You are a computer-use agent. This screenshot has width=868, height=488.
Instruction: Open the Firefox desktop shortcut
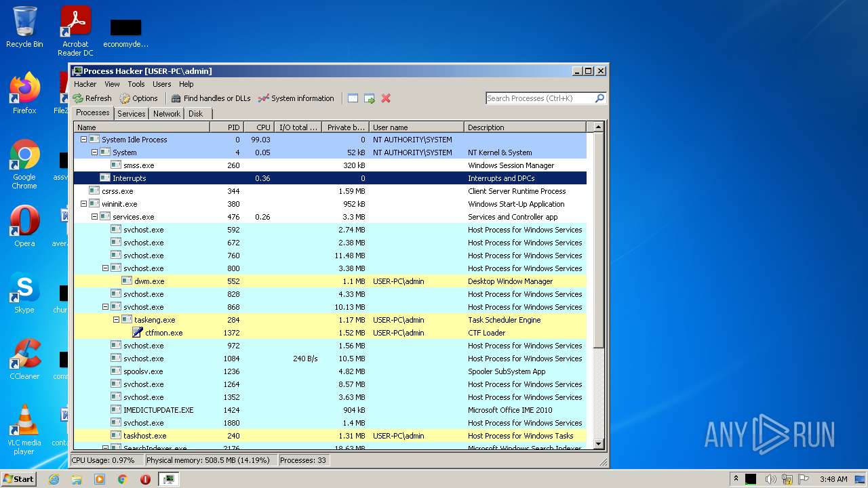[x=24, y=93]
